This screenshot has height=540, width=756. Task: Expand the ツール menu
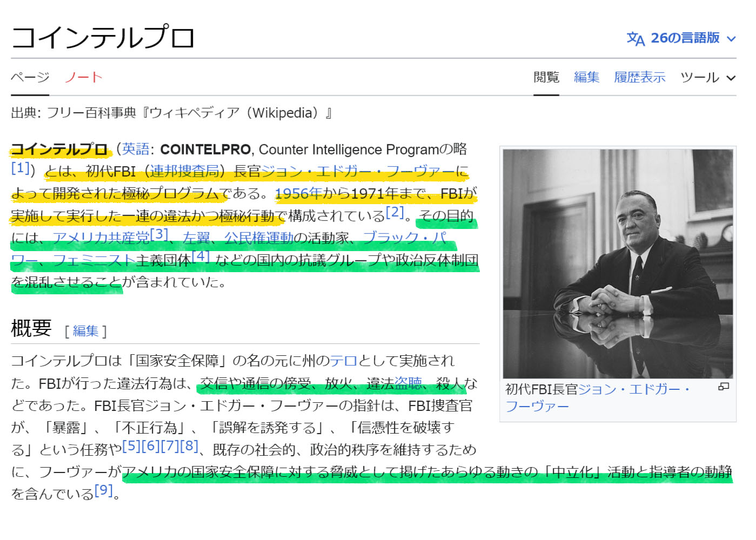[708, 77]
